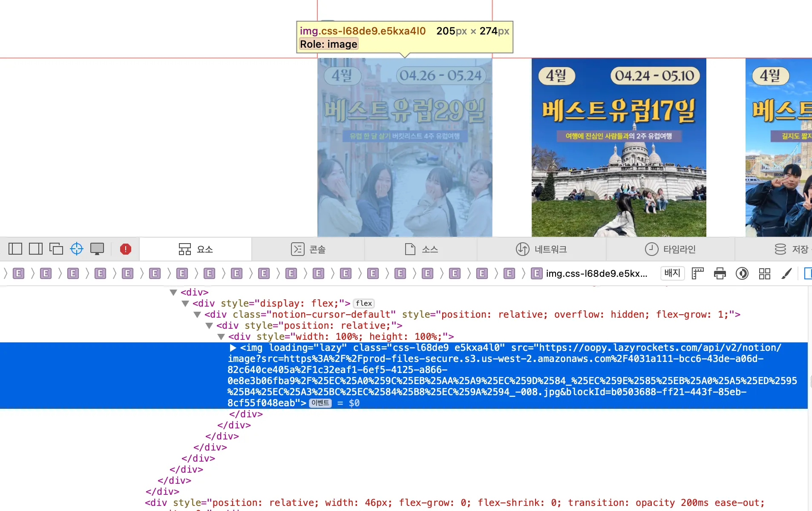Click the highlighted 베스트유럽29일 image
Viewport: 812px width, 511px height.
coord(405,147)
